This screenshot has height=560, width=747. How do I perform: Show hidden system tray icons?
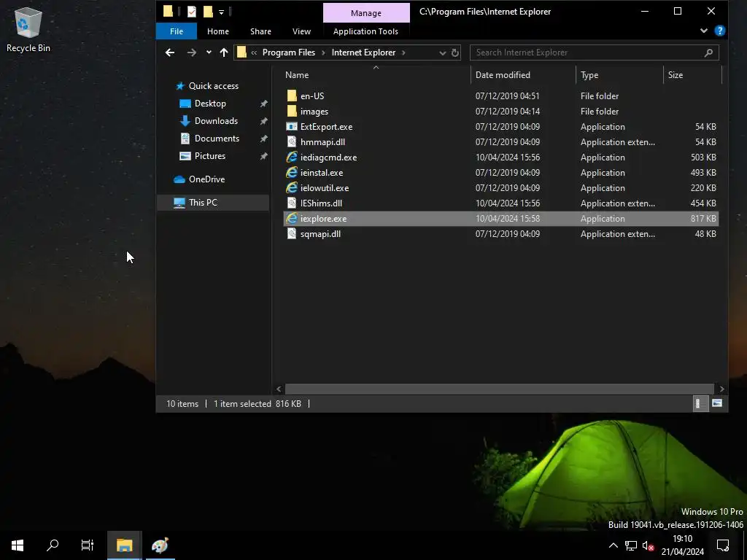point(613,545)
